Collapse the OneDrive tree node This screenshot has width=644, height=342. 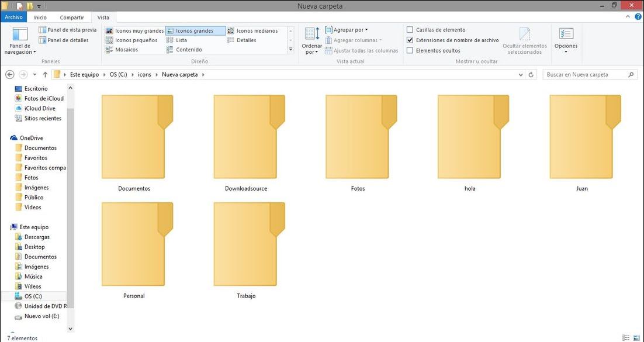point(6,138)
